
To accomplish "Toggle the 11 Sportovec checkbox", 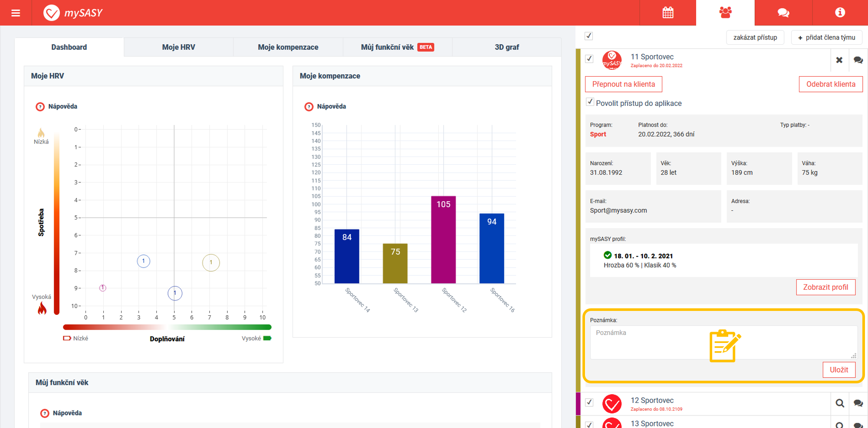I will point(589,59).
